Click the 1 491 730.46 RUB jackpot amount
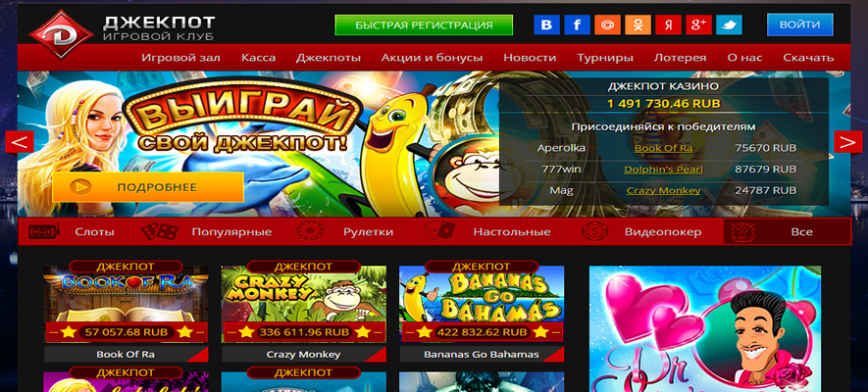Image resolution: width=868 pixels, height=392 pixels. pyautogui.click(x=664, y=104)
